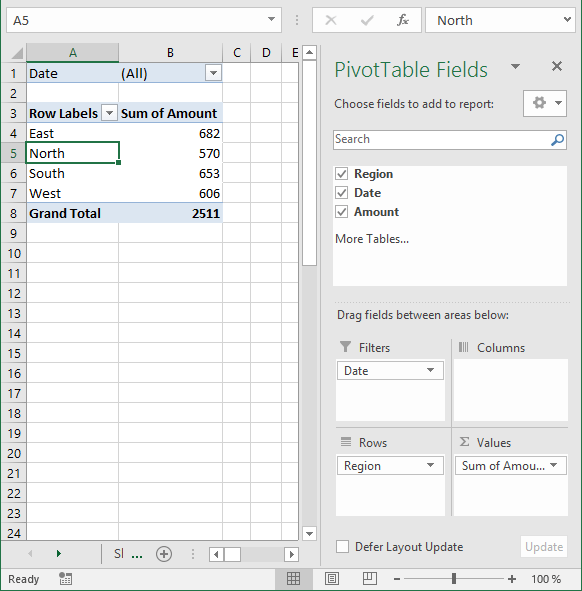The height and width of the screenshot is (591, 582).
Task: Select row 8 header
Action: [13, 214]
